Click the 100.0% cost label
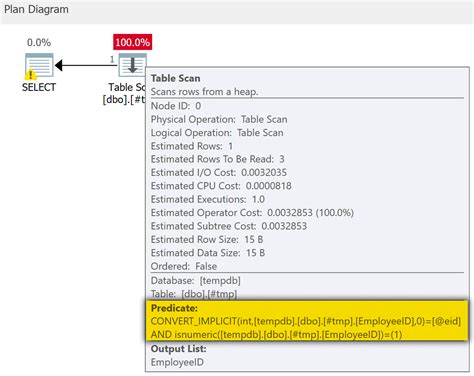The image size is (474, 376). pos(132,42)
